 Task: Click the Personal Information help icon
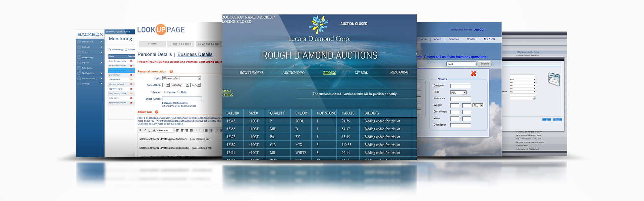pos(171,72)
